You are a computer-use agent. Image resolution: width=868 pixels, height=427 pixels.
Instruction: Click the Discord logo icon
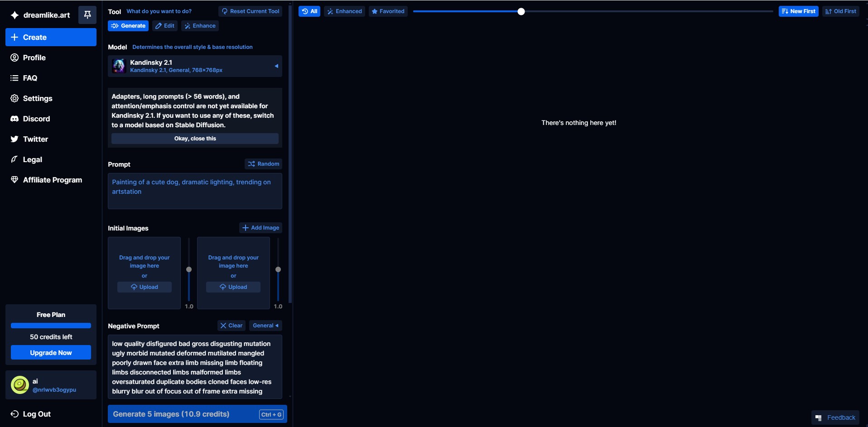(14, 119)
